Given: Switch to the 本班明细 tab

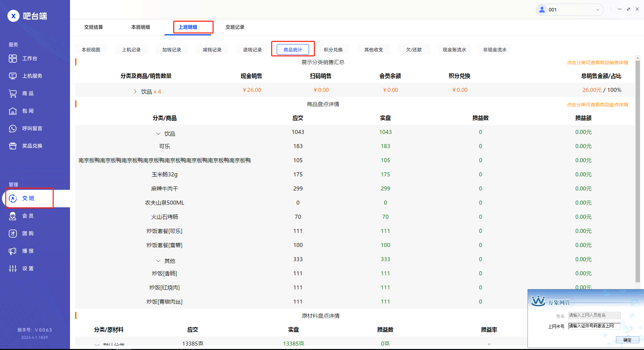Looking at the screenshot, I should (x=140, y=27).
